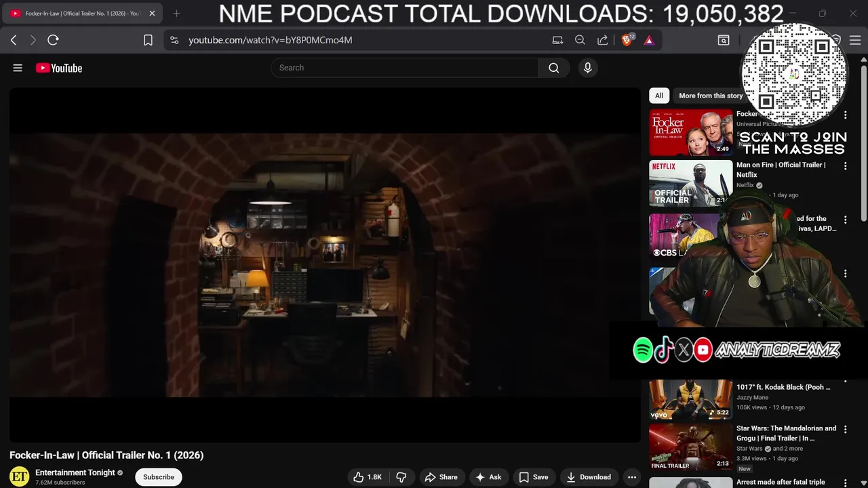This screenshot has height=488, width=868.
Task: Select More from this story chip
Action: pyautogui.click(x=710, y=96)
